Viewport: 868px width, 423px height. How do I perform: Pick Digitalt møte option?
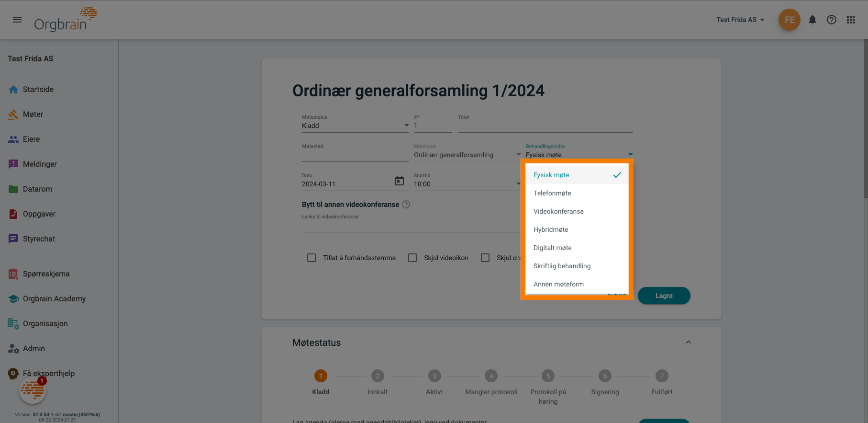(x=577, y=248)
